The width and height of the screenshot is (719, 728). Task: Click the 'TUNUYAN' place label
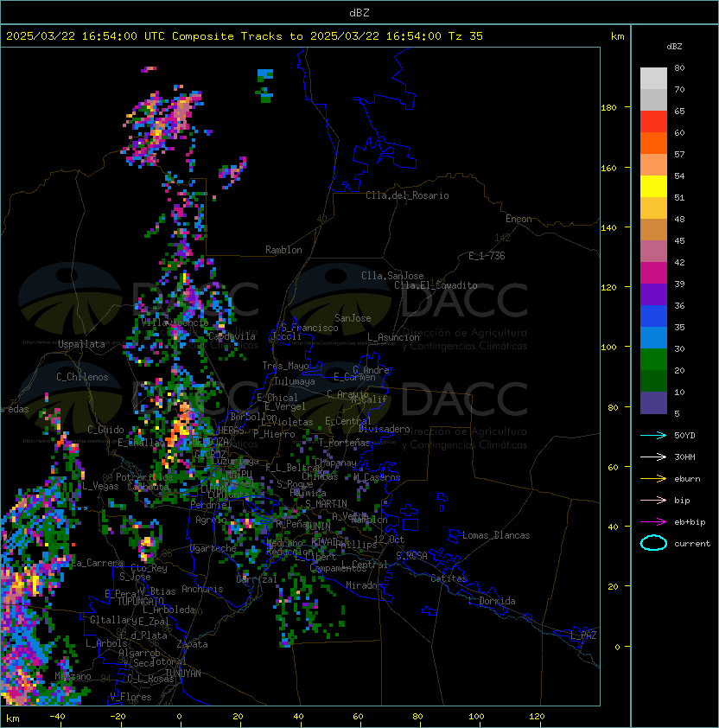pyautogui.click(x=183, y=674)
